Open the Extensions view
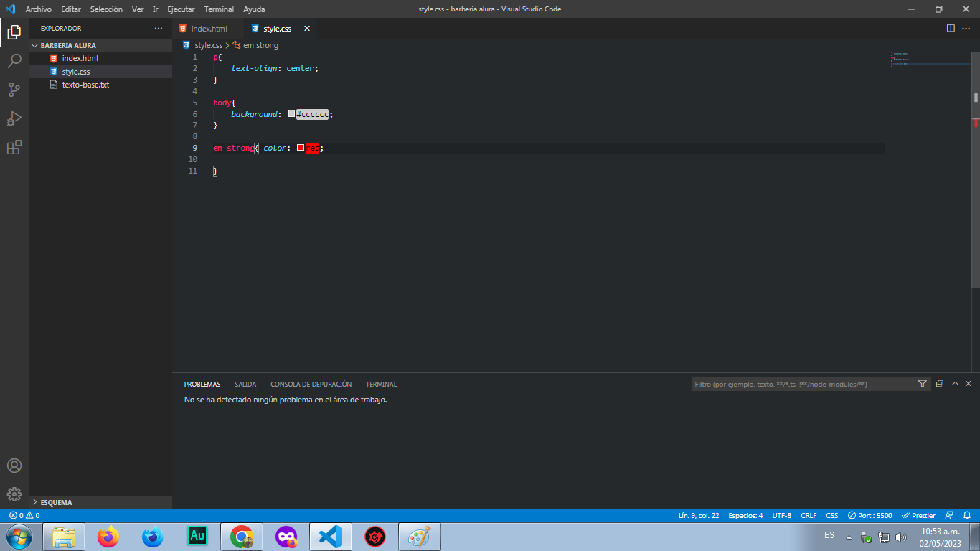The image size is (980, 551). tap(14, 147)
